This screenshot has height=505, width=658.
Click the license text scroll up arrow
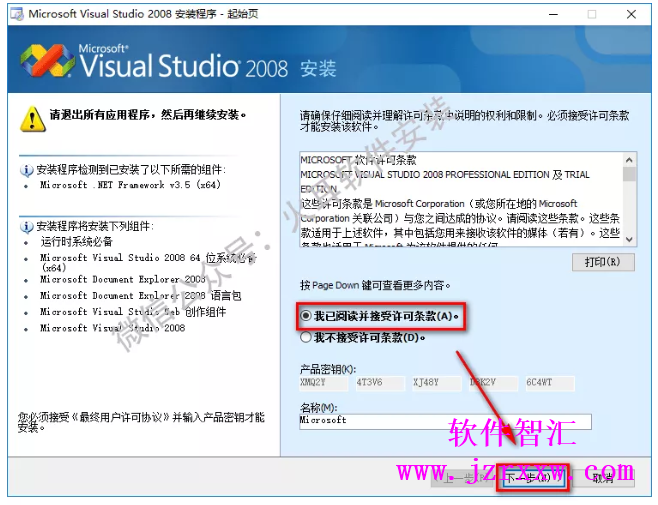pyautogui.click(x=629, y=160)
